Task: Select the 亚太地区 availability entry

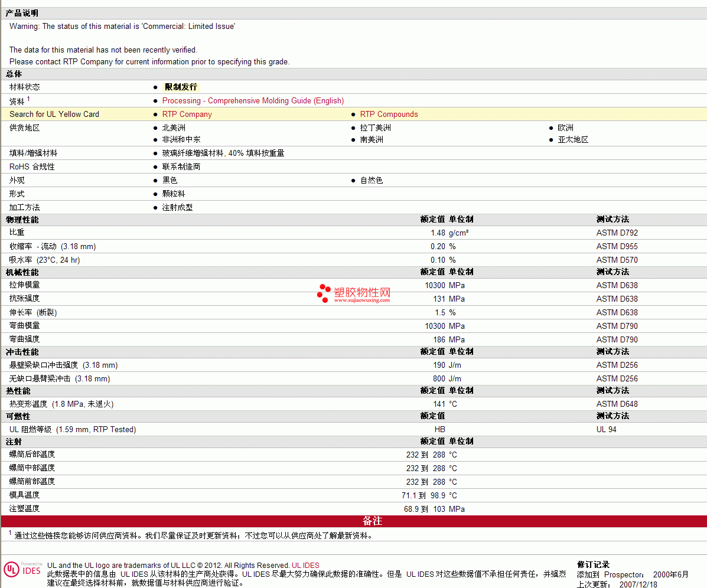Action: (x=573, y=140)
